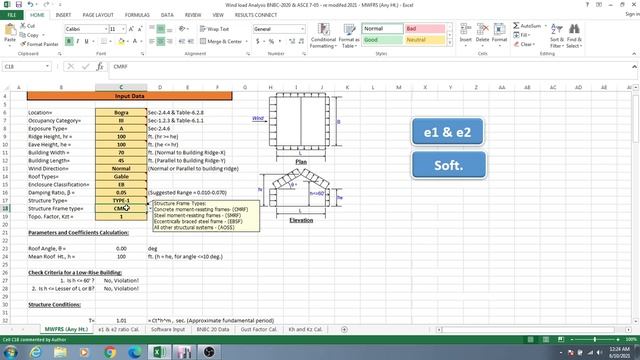Image resolution: width=640 pixels, height=360 pixels.
Task: Click the Increase Decimal icon
Action: point(292,41)
